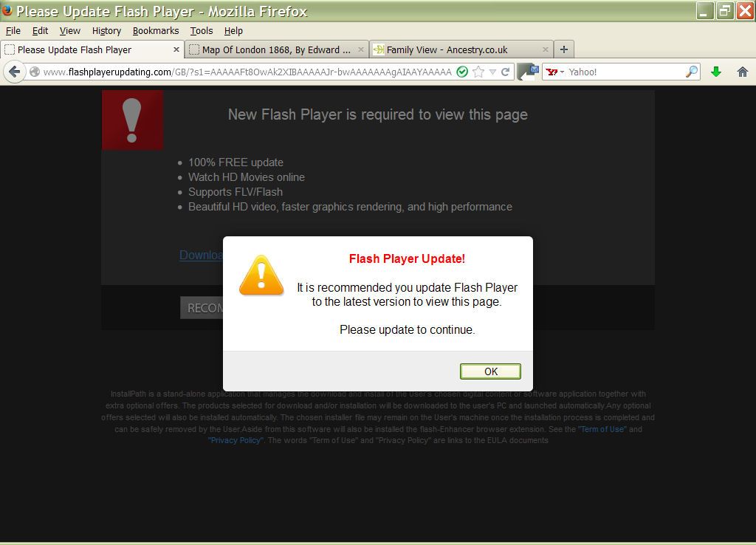
Task: Open the "Term of Use" link
Action: (x=602, y=429)
